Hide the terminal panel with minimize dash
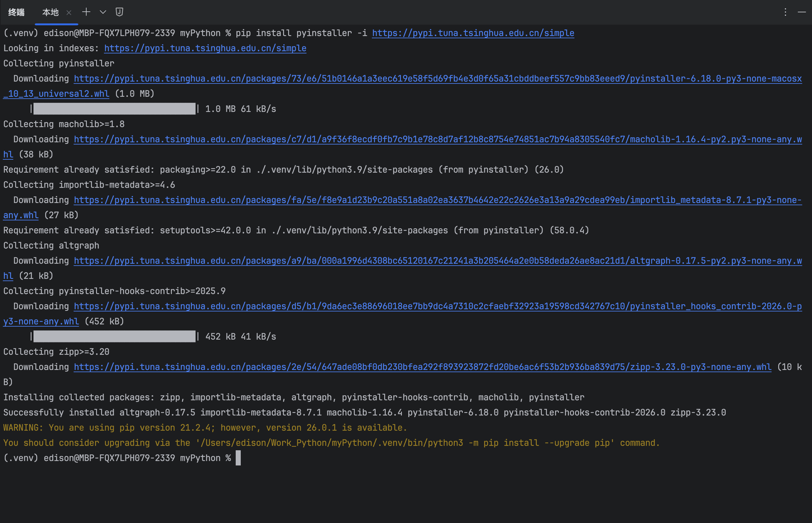The width and height of the screenshot is (812, 523). 802,12
